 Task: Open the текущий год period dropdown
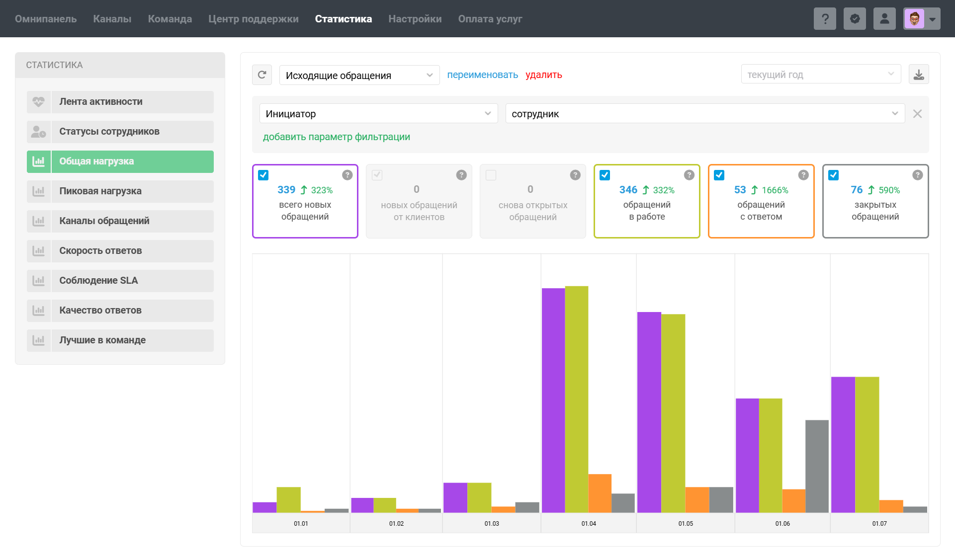point(820,75)
